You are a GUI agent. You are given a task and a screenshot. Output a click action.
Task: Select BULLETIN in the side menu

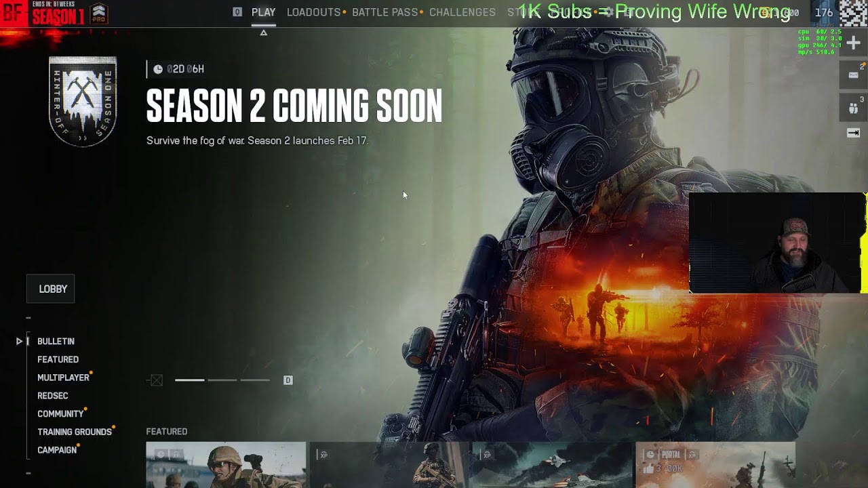pyautogui.click(x=56, y=342)
